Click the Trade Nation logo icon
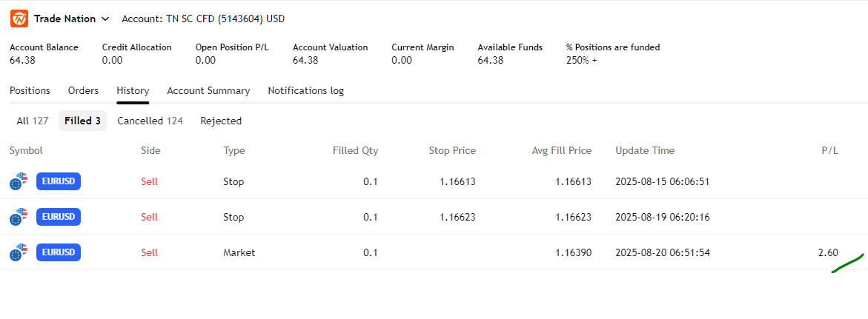The image size is (868, 319). pos(19,19)
